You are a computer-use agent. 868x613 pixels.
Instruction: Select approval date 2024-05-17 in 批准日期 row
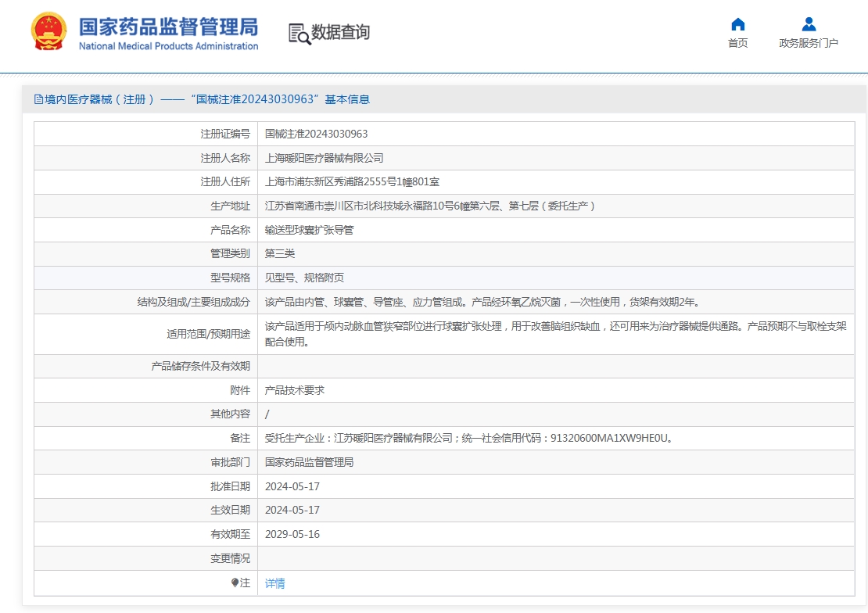tap(292, 487)
